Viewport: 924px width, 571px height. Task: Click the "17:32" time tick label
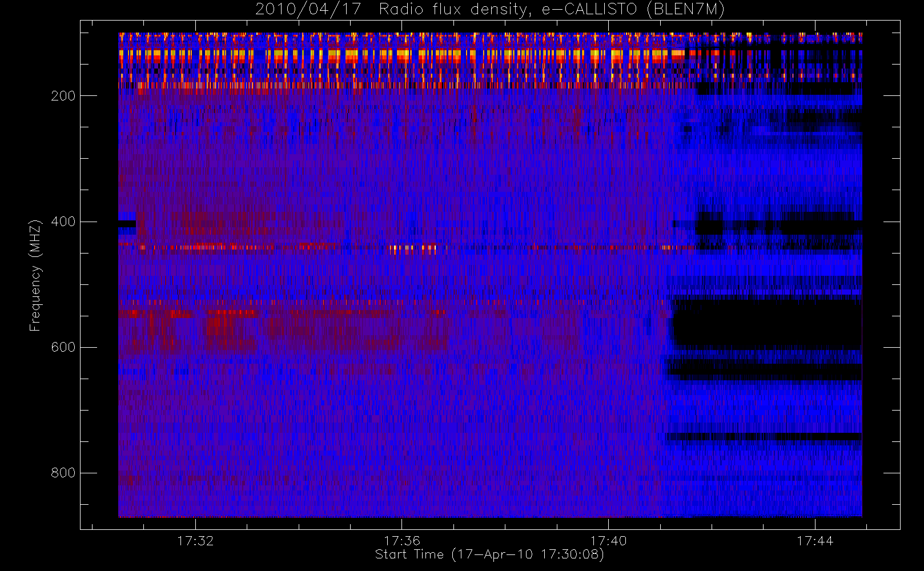[195, 541]
